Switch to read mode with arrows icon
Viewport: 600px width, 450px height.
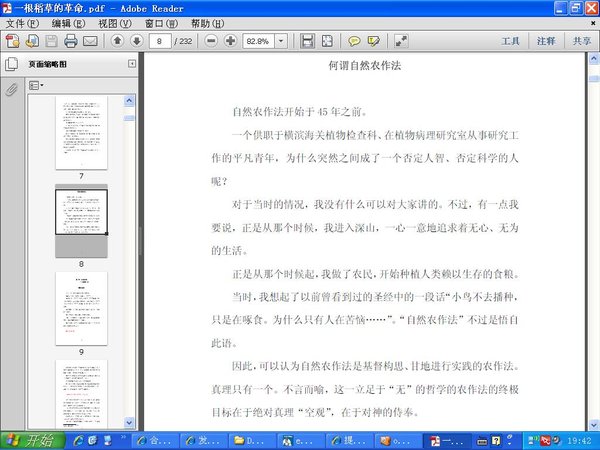click(401, 41)
